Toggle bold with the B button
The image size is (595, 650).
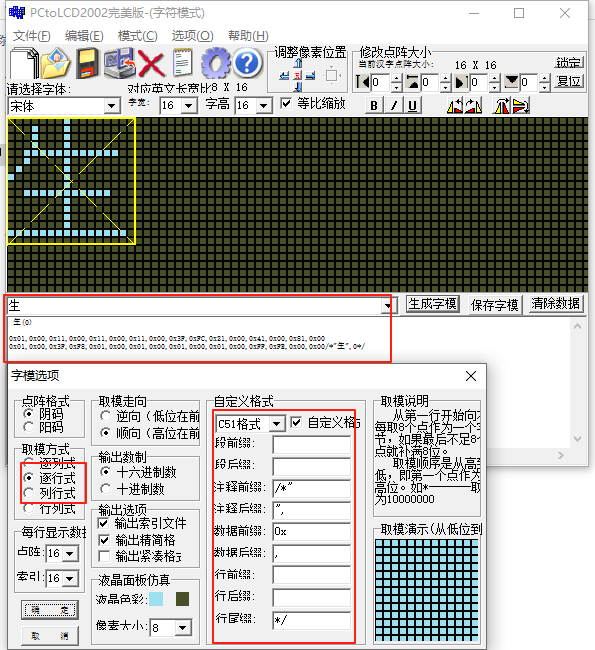[x=374, y=106]
